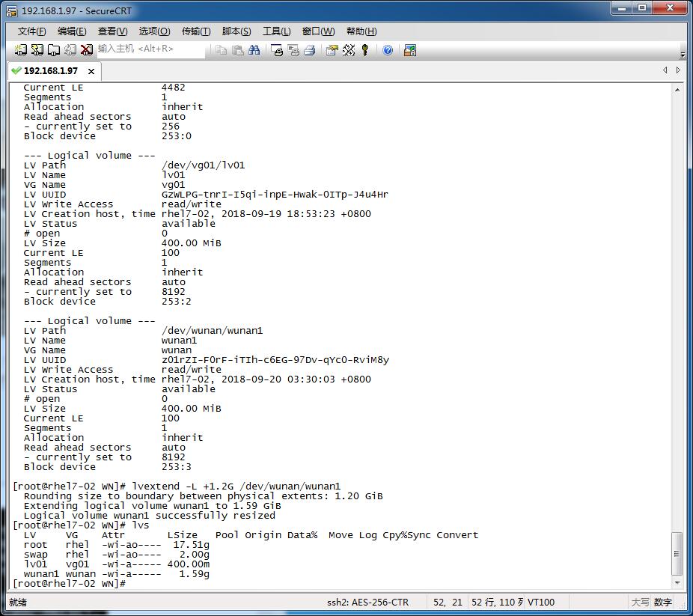The height and width of the screenshot is (616, 693).
Task: Click the green connected checkmark on tab
Action: coord(16,70)
